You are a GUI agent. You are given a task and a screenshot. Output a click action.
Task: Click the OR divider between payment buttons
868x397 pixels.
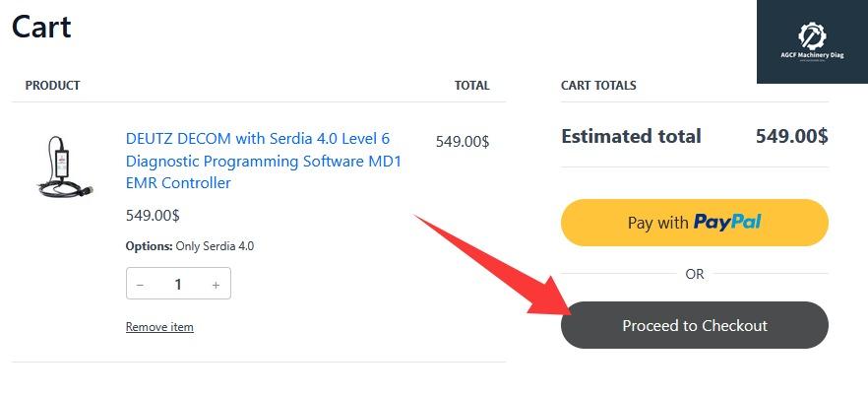(695, 274)
